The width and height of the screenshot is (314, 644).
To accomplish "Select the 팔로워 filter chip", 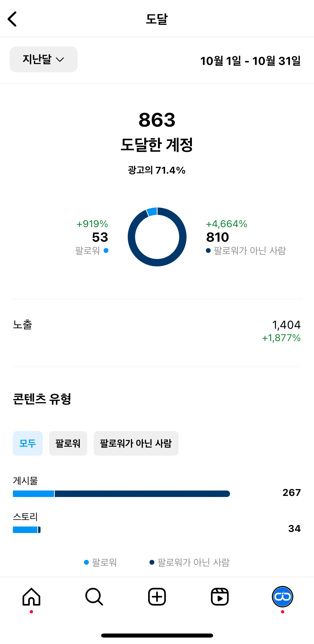I will pyautogui.click(x=68, y=443).
